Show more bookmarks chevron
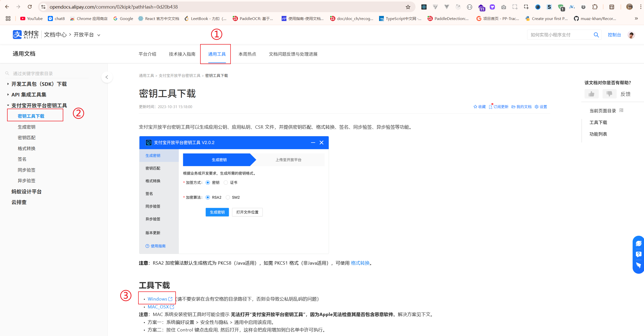The width and height of the screenshot is (644, 336). coord(636,18)
